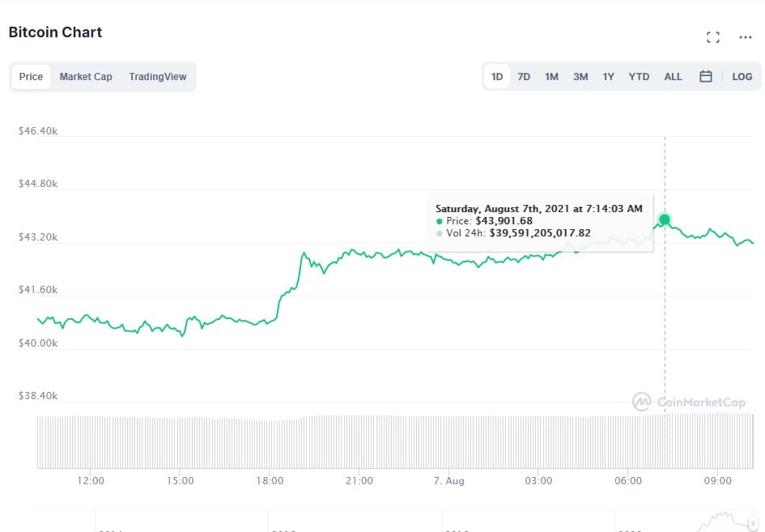Open the three-dot more options menu
Viewport: 765px width, 532px height.
point(745,37)
